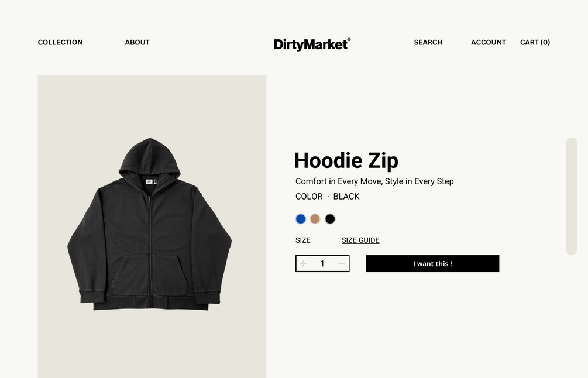
Task: Click the black hoodie product image
Action: coord(150,224)
